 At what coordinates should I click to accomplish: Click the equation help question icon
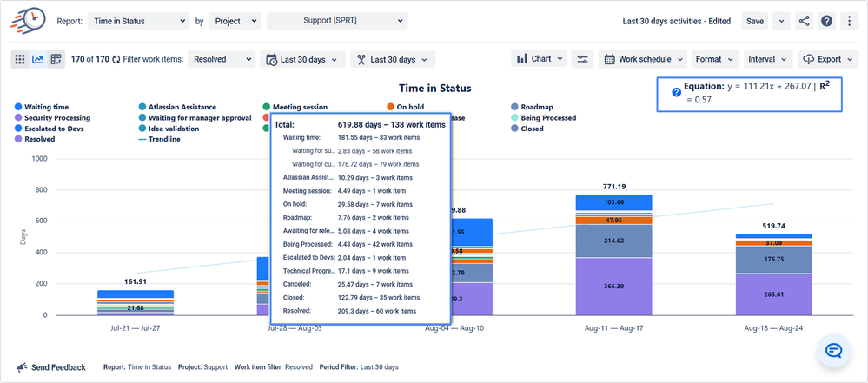click(x=676, y=93)
